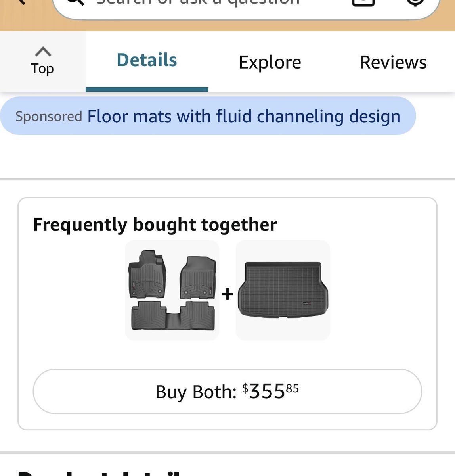Go to the Reviews tab
The image size is (455, 476).
pyautogui.click(x=393, y=62)
